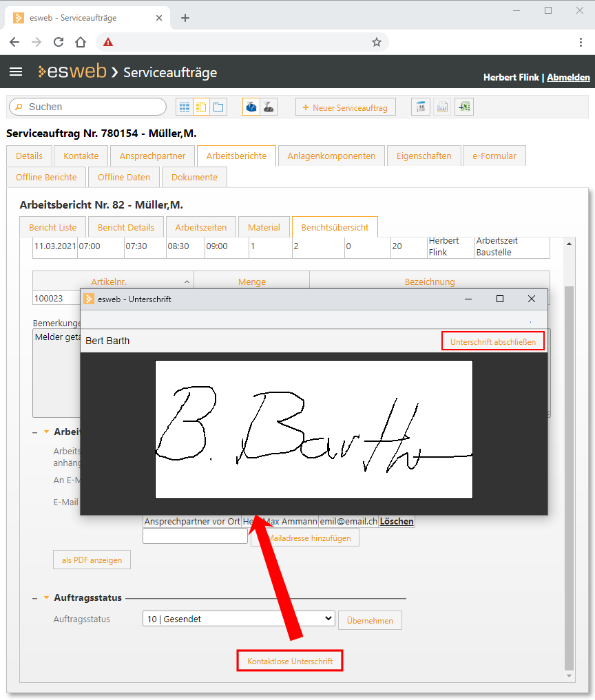Click the Bezeichnung column header

429,282
